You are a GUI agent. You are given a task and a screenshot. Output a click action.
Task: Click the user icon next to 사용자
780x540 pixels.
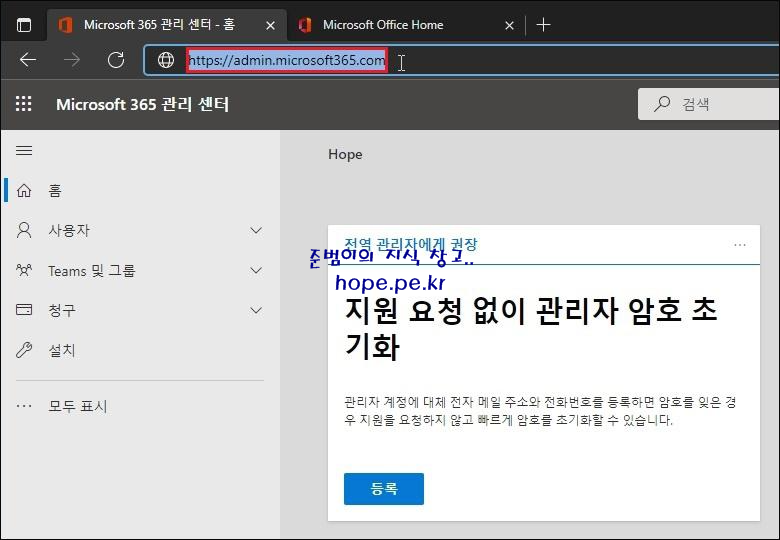click(24, 230)
